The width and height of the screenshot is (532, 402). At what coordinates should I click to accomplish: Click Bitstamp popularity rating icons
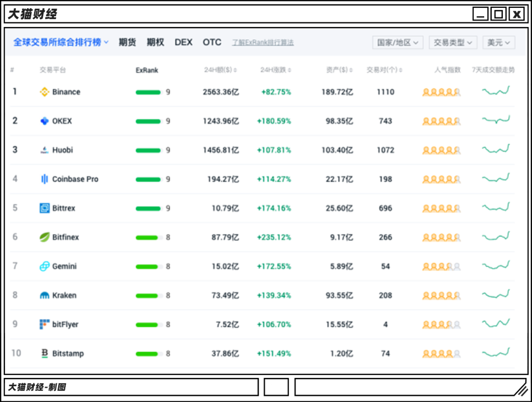pos(441,354)
